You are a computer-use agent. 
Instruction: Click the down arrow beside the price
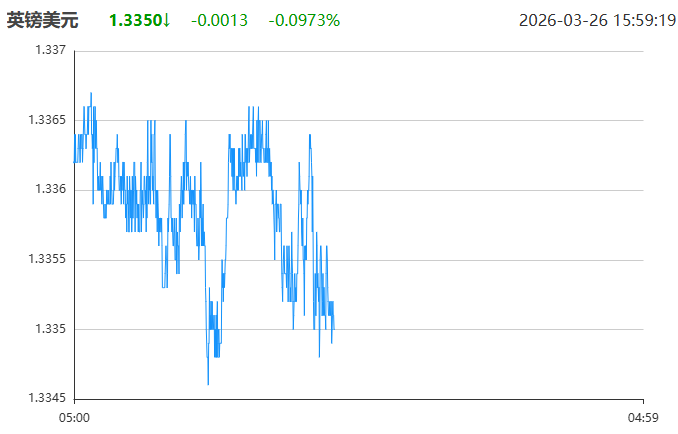coord(167,20)
